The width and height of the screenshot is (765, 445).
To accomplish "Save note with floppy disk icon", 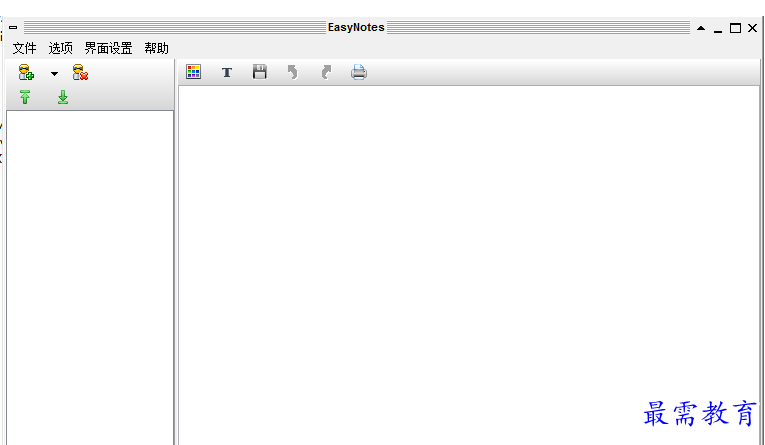I will click(260, 72).
